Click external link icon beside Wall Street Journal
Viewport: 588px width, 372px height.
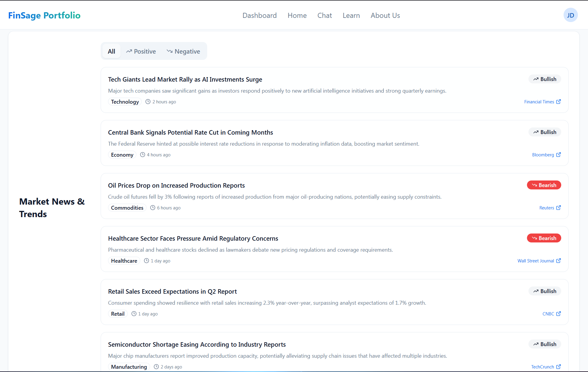(559, 261)
